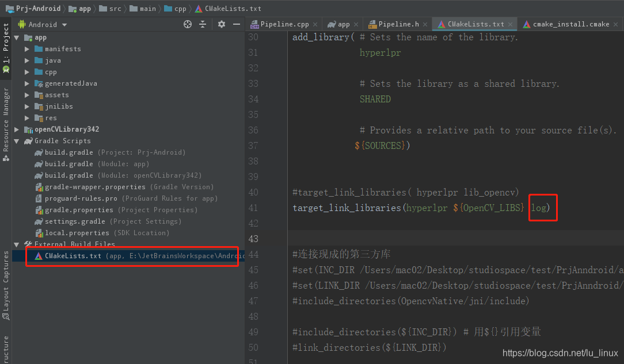Expand the cpp folder arrow

point(26,72)
